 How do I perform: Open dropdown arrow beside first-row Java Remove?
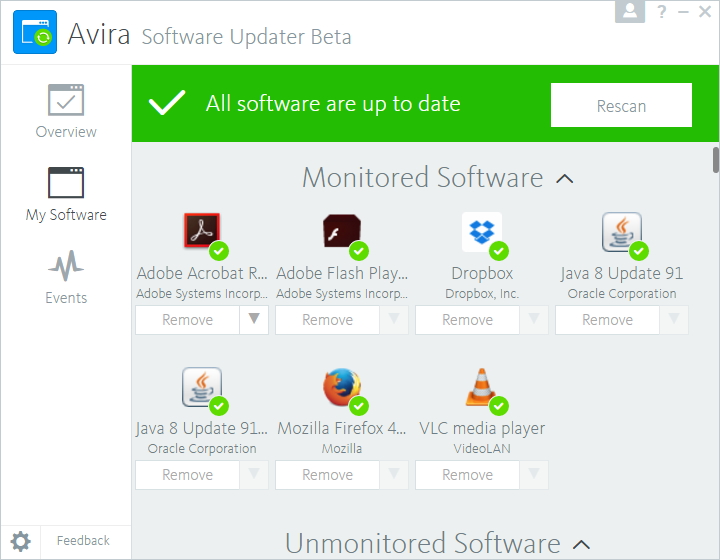pos(674,320)
